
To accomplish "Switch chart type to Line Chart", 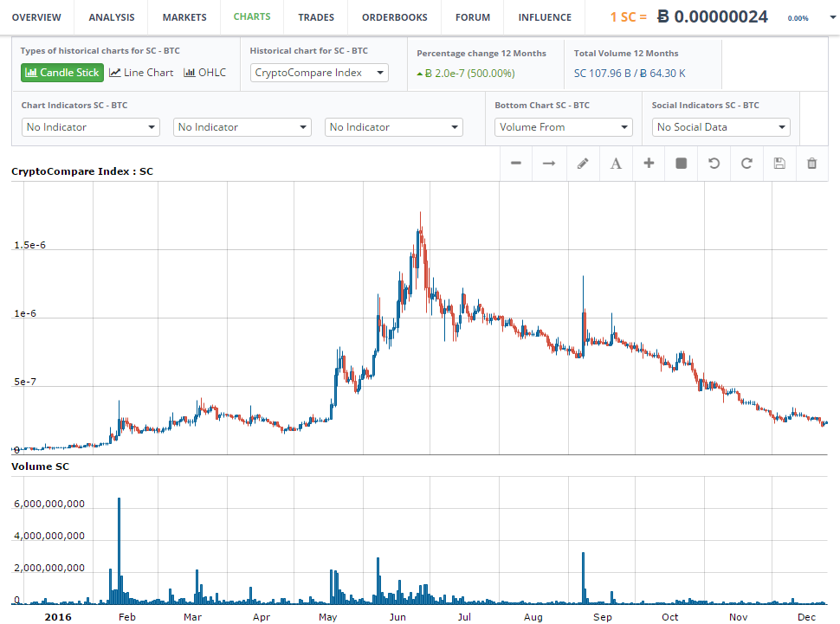I will [x=141, y=73].
